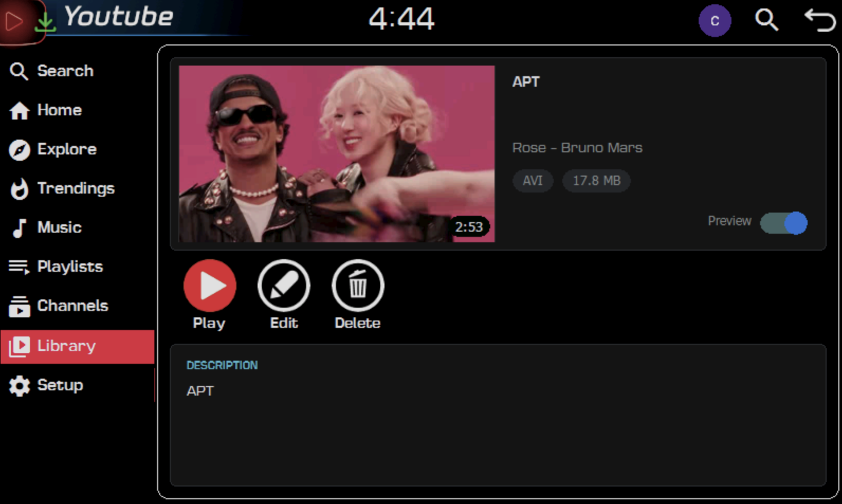Turn off the Preview toggle switch

(x=784, y=223)
